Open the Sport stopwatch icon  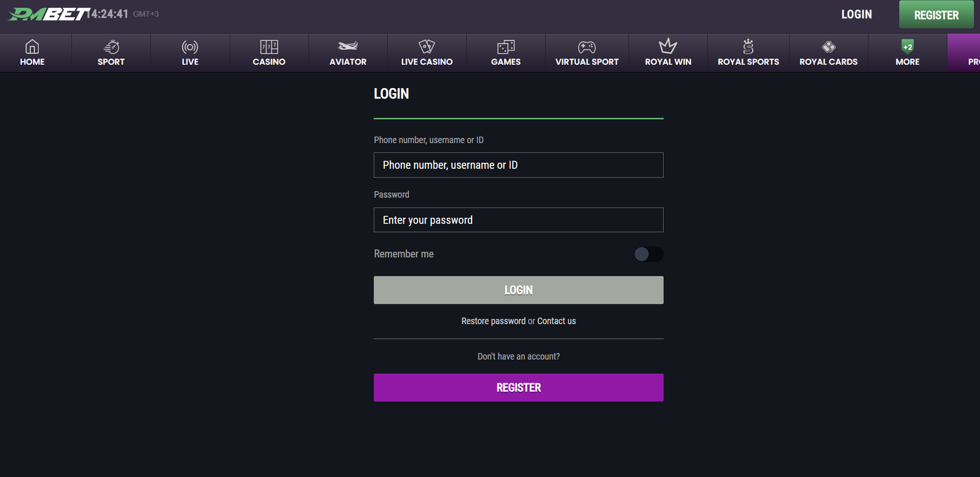coord(111,47)
